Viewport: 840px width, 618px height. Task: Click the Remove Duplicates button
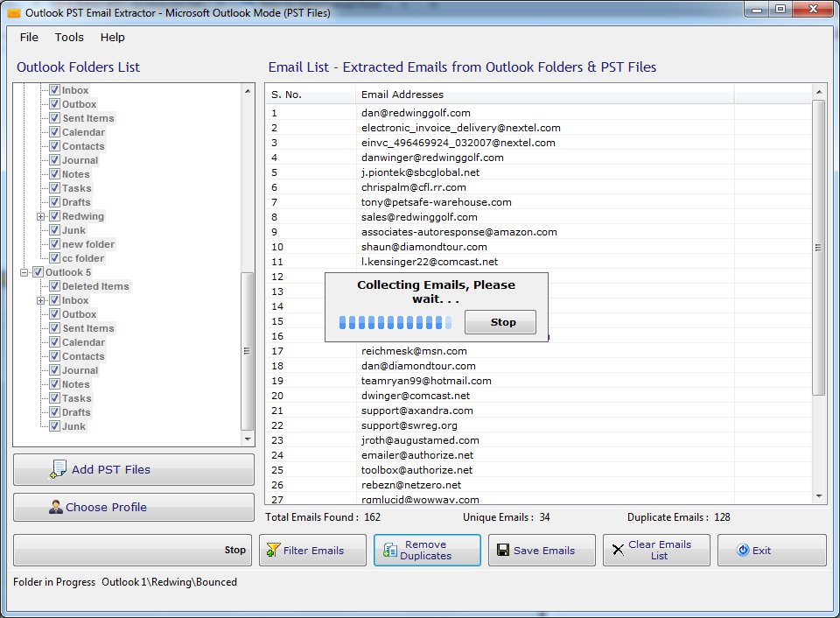click(x=427, y=550)
